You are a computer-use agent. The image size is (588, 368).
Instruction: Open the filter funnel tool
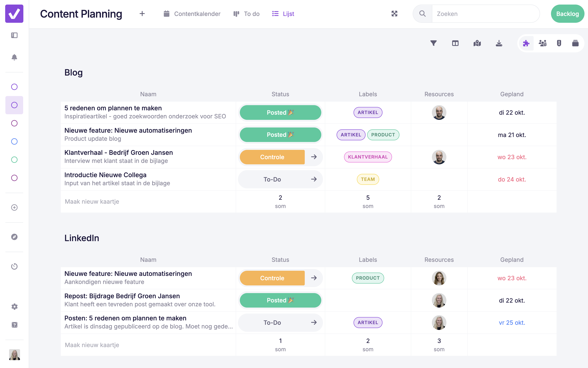(x=433, y=43)
